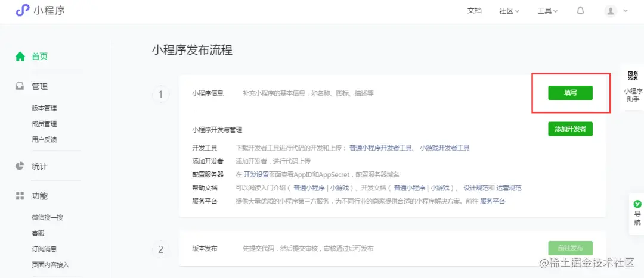The height and width of the screenshot is (278, 644).
Task: Click the home icon beside 首页
Action: (x=20, y=57)
